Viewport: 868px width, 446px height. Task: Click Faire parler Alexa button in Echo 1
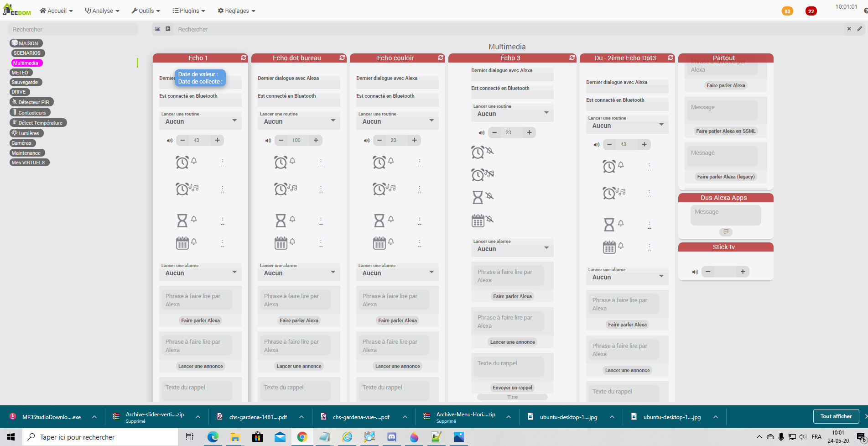pyautogui.click(x=201, y=320)
